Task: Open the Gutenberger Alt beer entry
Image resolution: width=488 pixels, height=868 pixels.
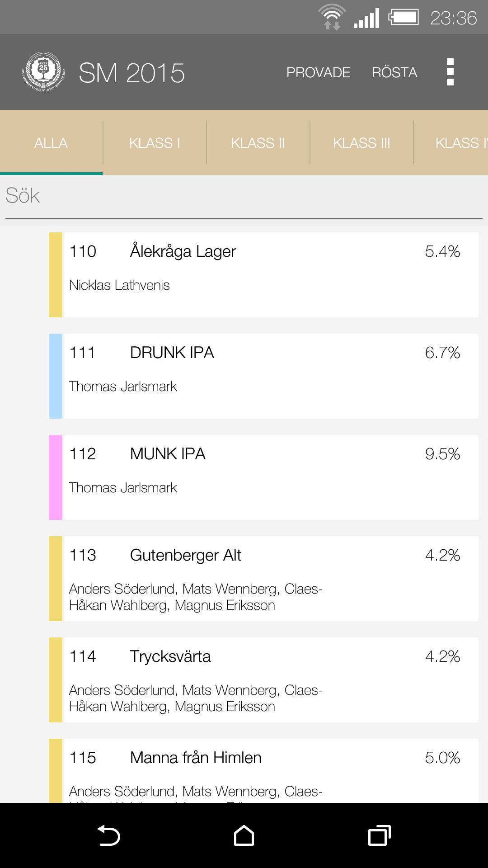Action: pos(270,579)
